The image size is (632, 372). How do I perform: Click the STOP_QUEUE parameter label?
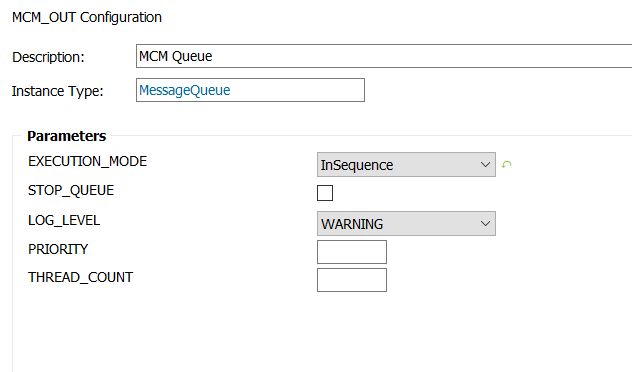click(71, 190)
